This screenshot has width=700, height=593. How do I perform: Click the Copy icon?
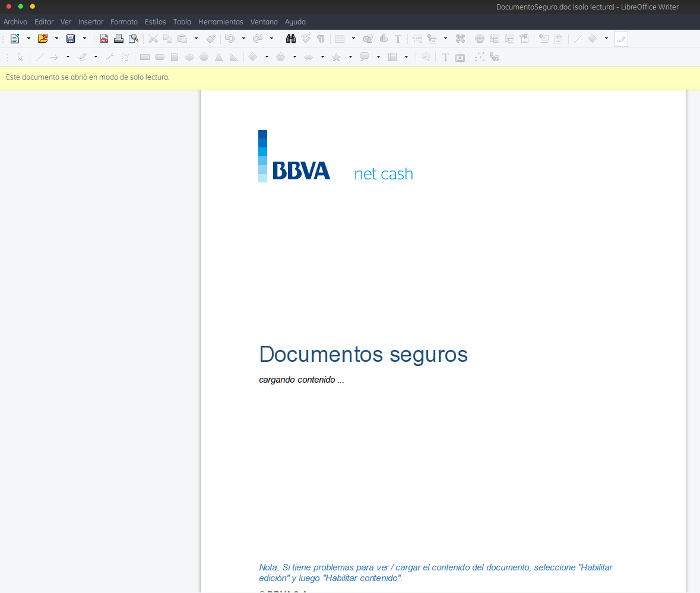(x=167, y=39)
